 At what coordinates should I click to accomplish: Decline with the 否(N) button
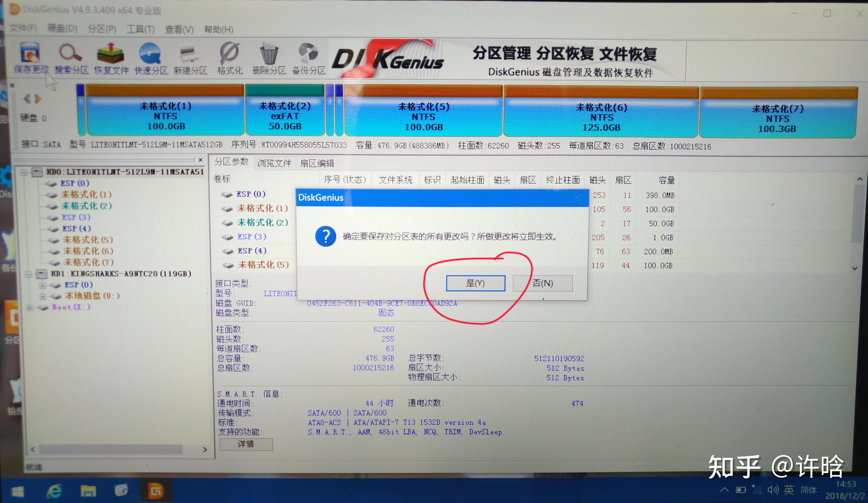(x=542, y=283)
